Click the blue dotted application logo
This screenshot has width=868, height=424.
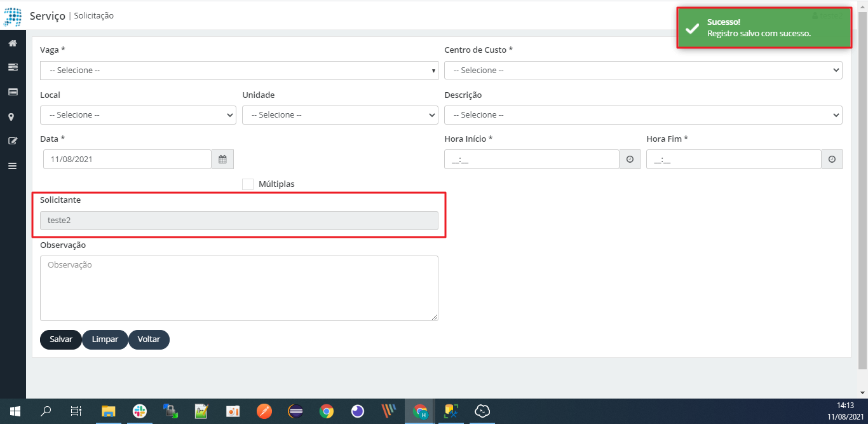tap(13, 16)
